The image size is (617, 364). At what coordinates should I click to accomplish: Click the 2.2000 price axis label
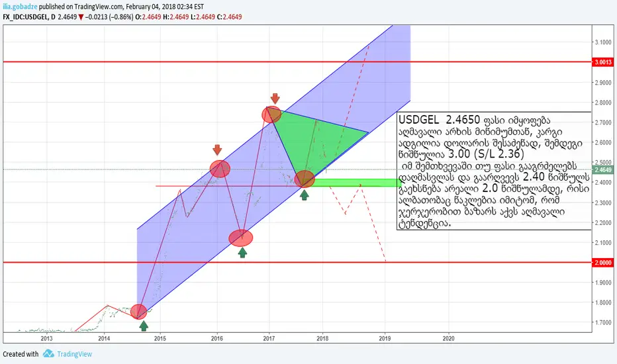(x=603, y=223)
